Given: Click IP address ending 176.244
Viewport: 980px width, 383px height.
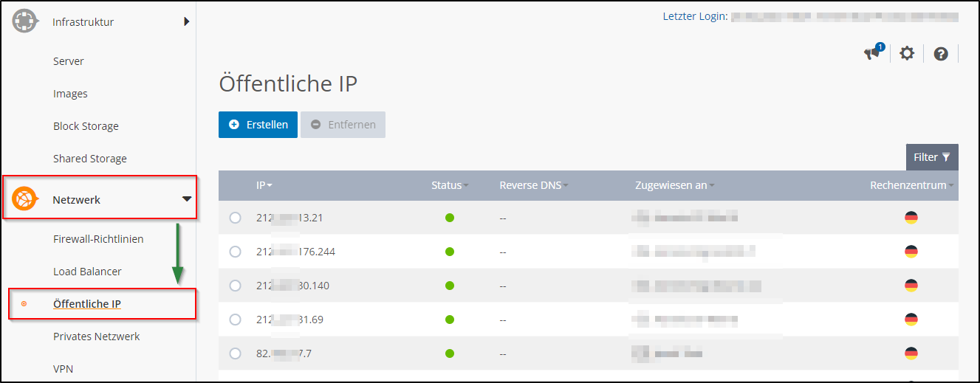Looking at the screenshot, I should click(x=295, y=252).
